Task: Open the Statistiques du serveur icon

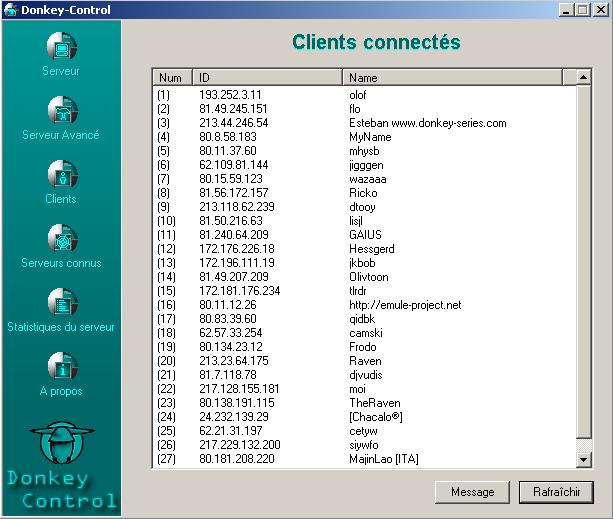Action: tap(63, 302)
